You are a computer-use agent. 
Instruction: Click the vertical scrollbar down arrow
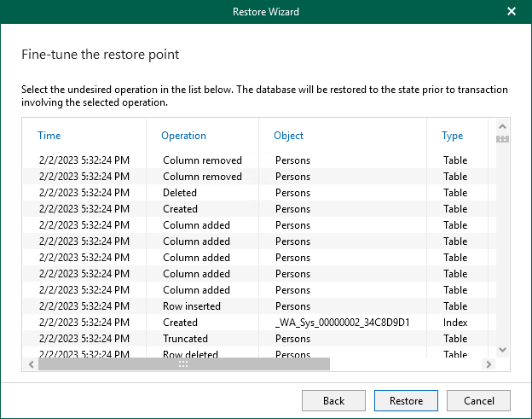coord(502,350)
